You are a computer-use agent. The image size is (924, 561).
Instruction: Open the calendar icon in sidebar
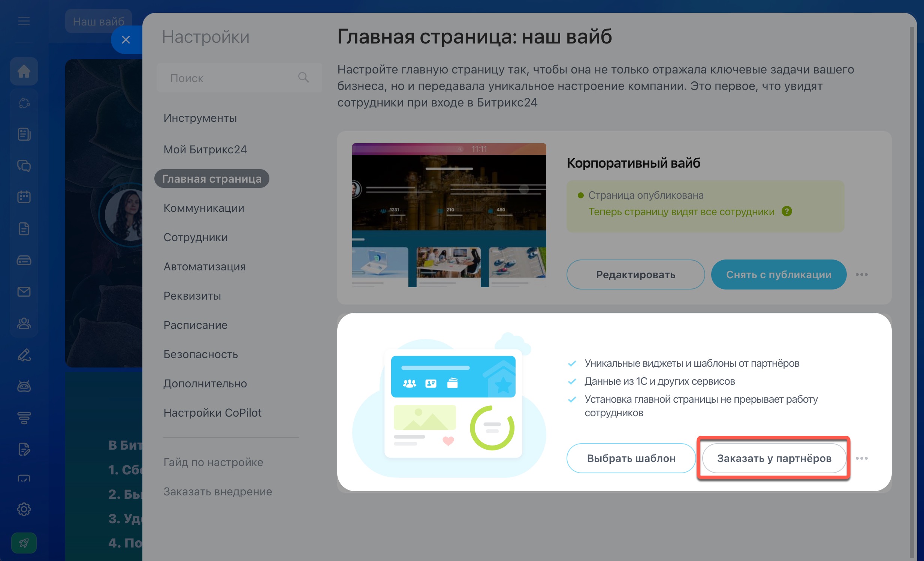tap(24, 196)
